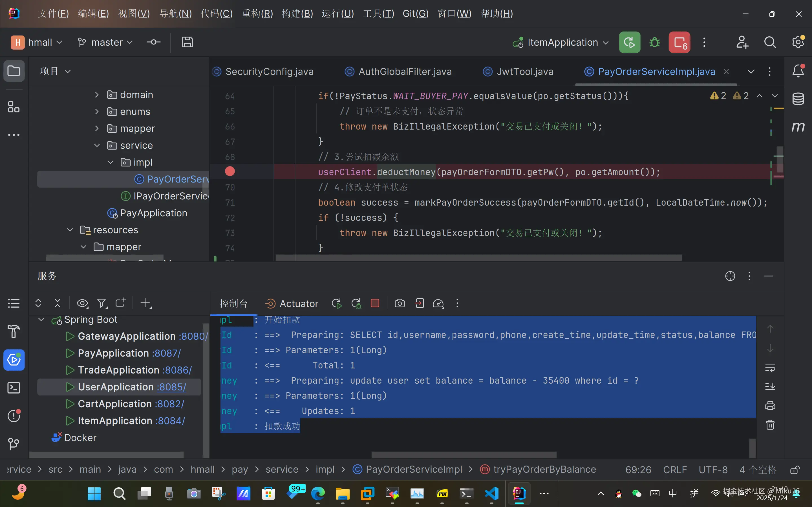The image size is (812, 507).
Task: Collapse the service folder in project tree
Action: click(x=97, y=146)
